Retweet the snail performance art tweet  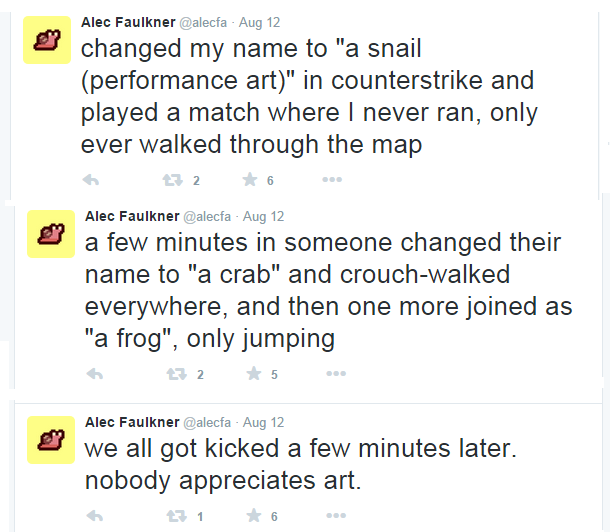[172, 180]
